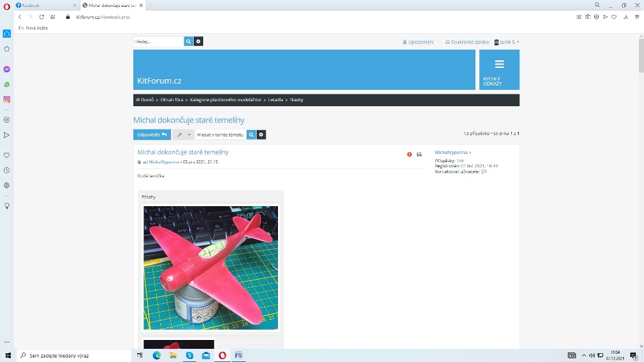Click the Odpovědět reply button

(x=152, y=134)
